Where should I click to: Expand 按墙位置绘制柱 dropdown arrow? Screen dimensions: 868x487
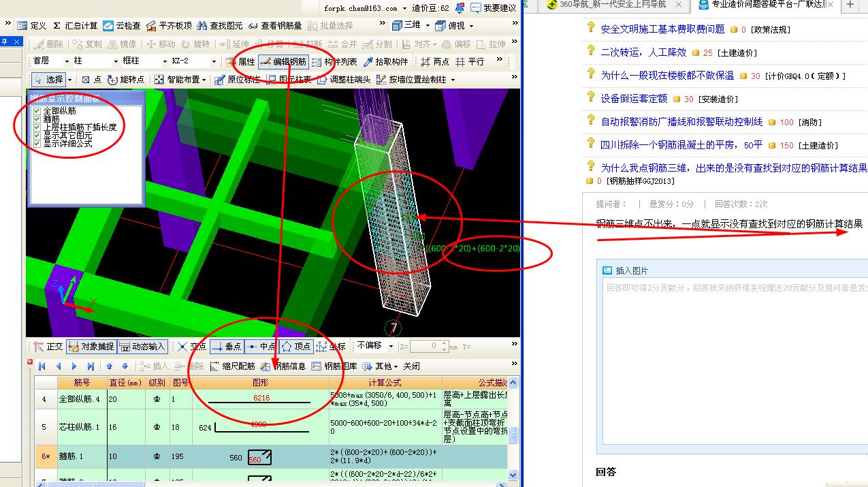[x=453, y=80]
